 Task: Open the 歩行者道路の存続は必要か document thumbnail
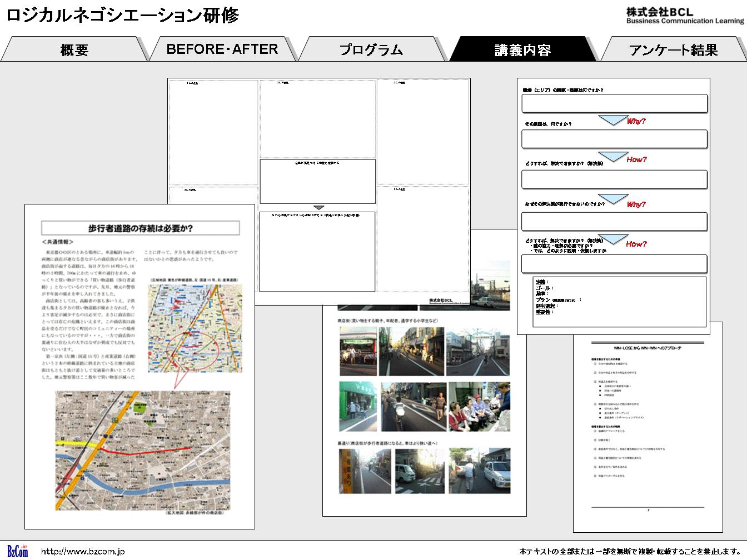tap(140, 366)
